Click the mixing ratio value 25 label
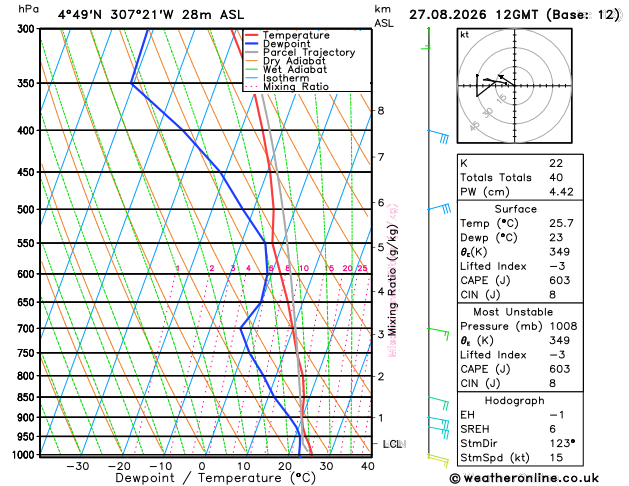 point(362,268)
